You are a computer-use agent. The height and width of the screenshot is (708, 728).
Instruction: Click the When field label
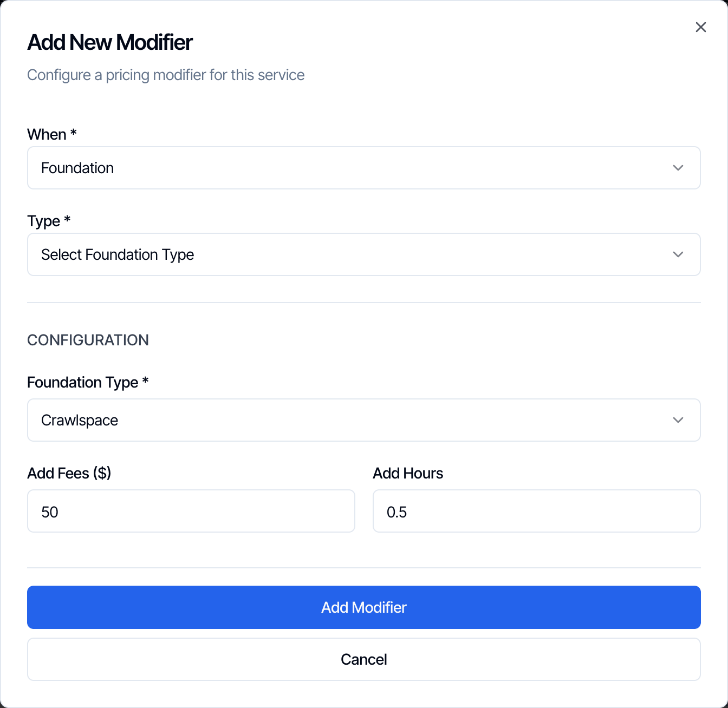coord(52,134)
